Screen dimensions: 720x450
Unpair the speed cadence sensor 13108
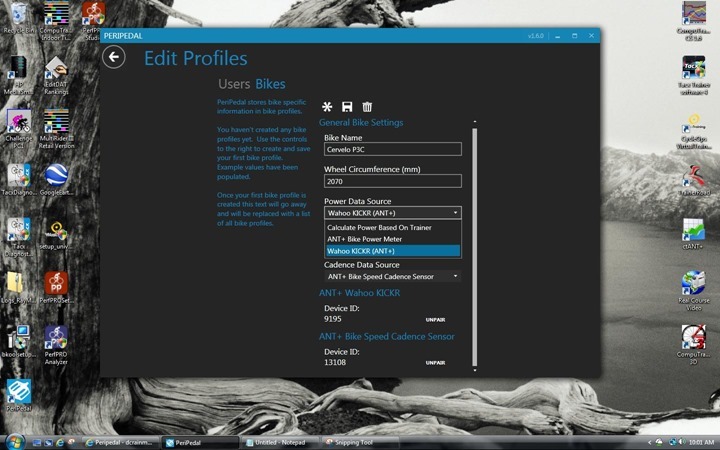pyautogui.click(x=435, y=363)
